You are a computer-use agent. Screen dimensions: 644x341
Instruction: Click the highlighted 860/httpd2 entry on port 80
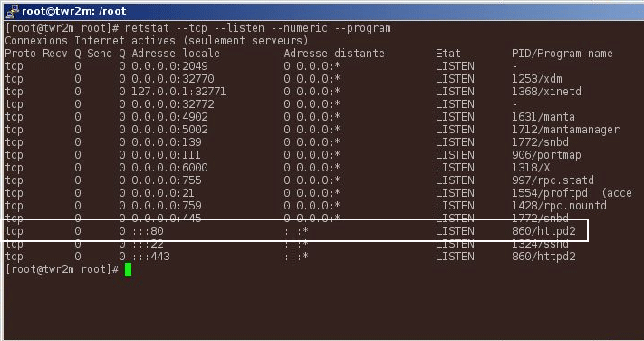tap(543, 231)
